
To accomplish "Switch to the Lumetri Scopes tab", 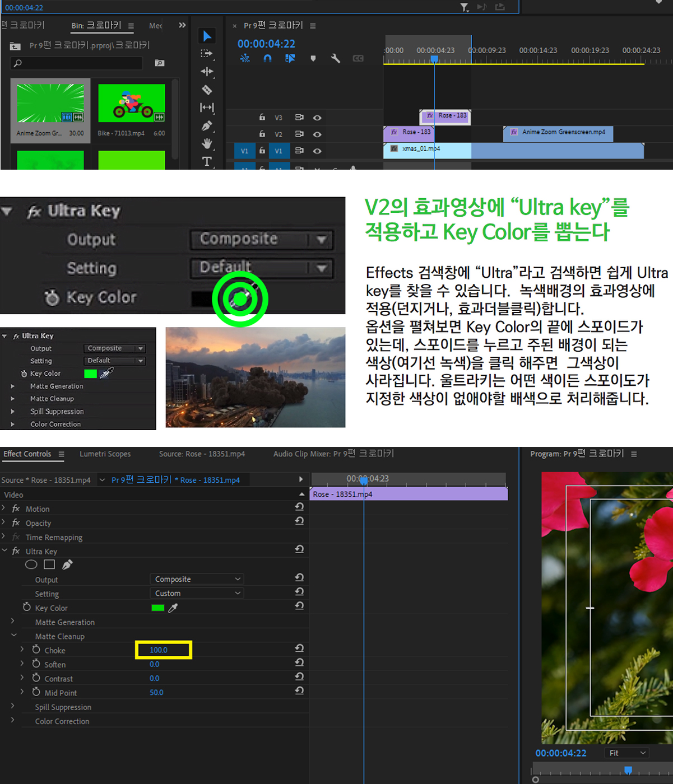I will tap(105, 454).
